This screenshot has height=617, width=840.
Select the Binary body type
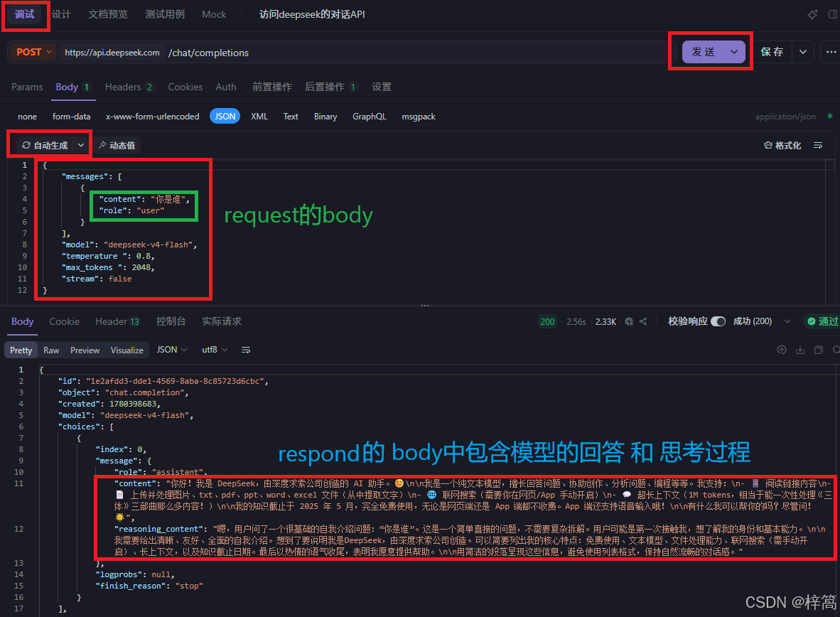pyautogui.click(x=325, y=117)
